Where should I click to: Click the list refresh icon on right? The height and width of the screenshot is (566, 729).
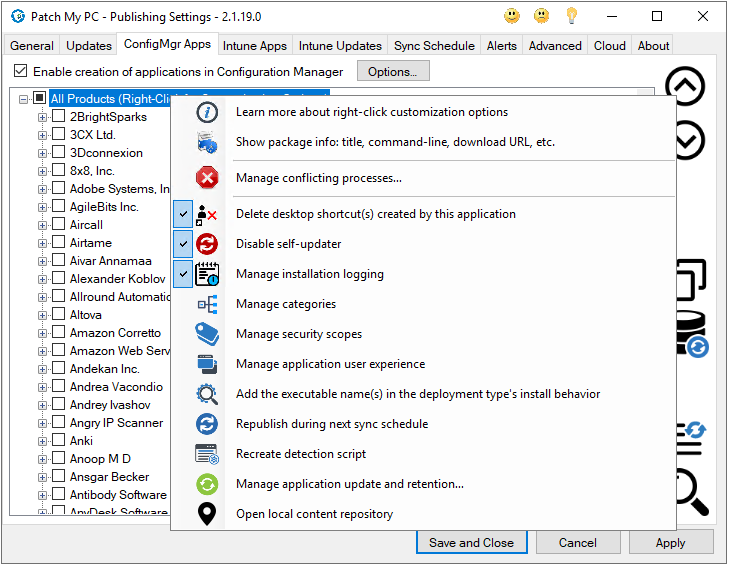pyautogui.click(x=691, y=438)
